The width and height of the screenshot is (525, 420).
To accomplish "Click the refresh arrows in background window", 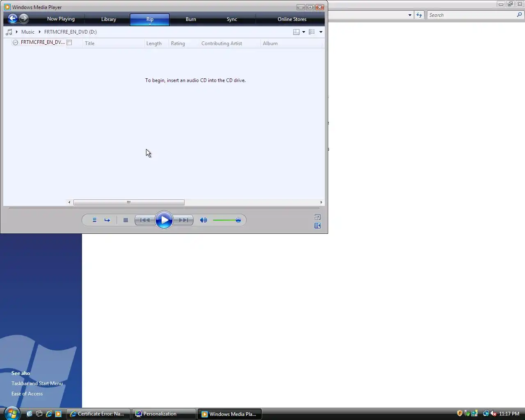I will pyautogui.click(x=419, y=15).
